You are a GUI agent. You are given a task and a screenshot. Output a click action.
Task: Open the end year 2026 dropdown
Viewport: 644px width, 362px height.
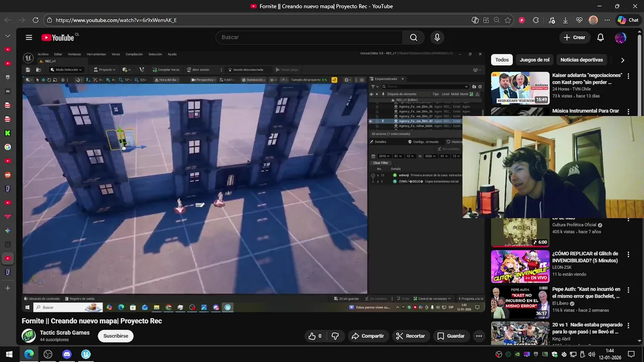click(x=430, y=156)
